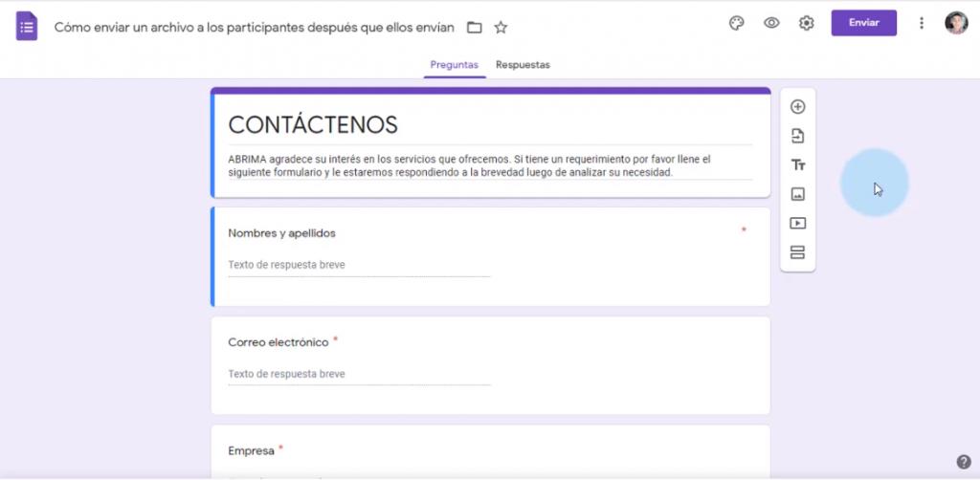Screen dimensions: 980x480
Task: Add a new section
Action: pos(797,252)
